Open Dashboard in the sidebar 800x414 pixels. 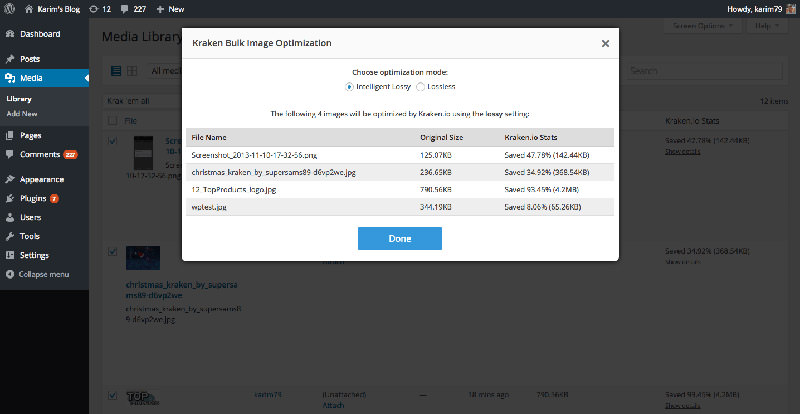(x=40, y=34)
